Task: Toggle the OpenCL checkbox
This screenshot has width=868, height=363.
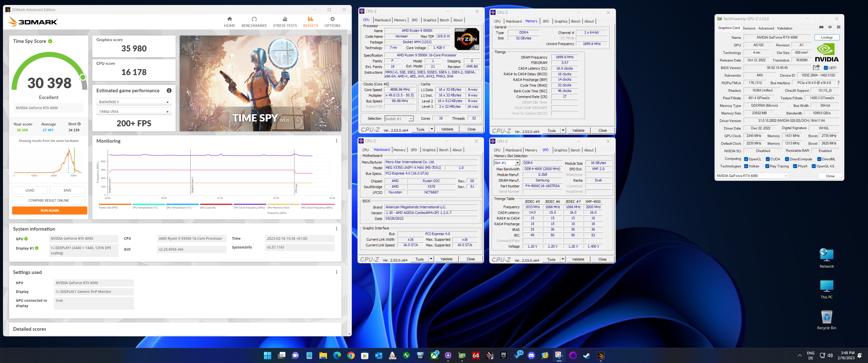Action: 746,159
